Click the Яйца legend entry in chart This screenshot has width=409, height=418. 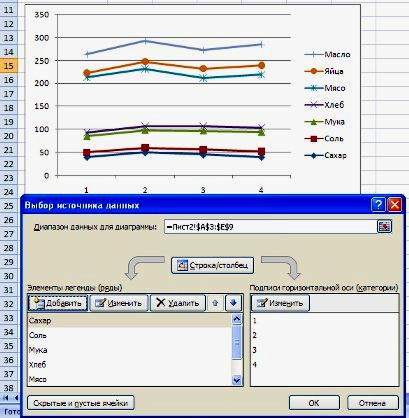point(324,71)
